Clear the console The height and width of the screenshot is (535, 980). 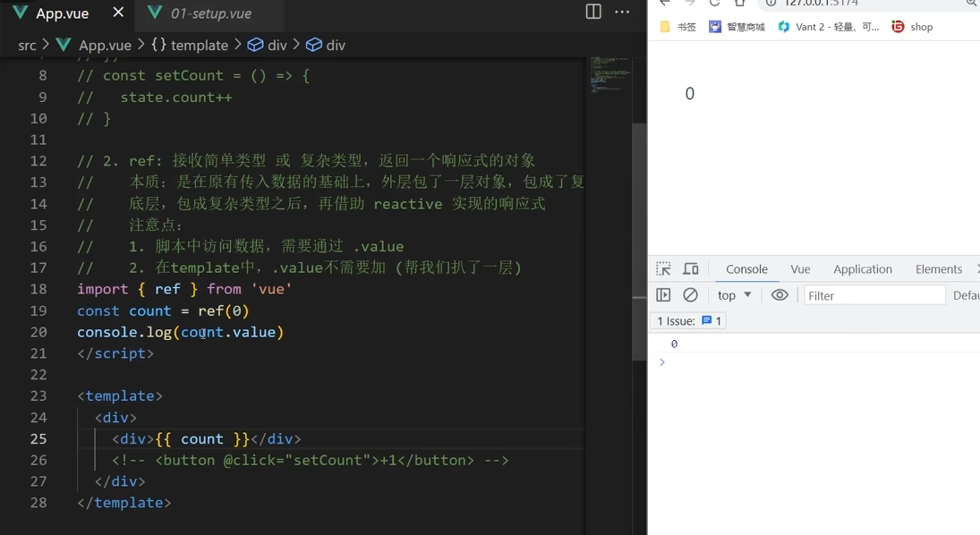(x=690, y=295)
